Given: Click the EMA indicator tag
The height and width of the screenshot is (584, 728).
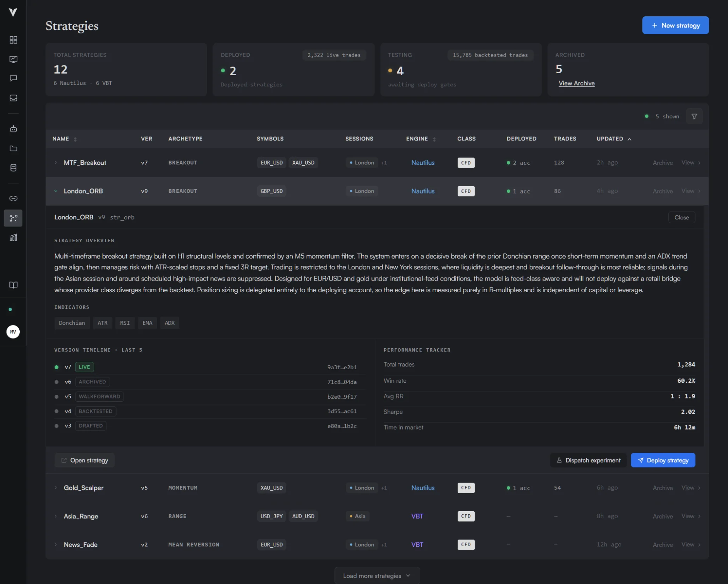Looking at the screenshot, I should click(147, 323).
